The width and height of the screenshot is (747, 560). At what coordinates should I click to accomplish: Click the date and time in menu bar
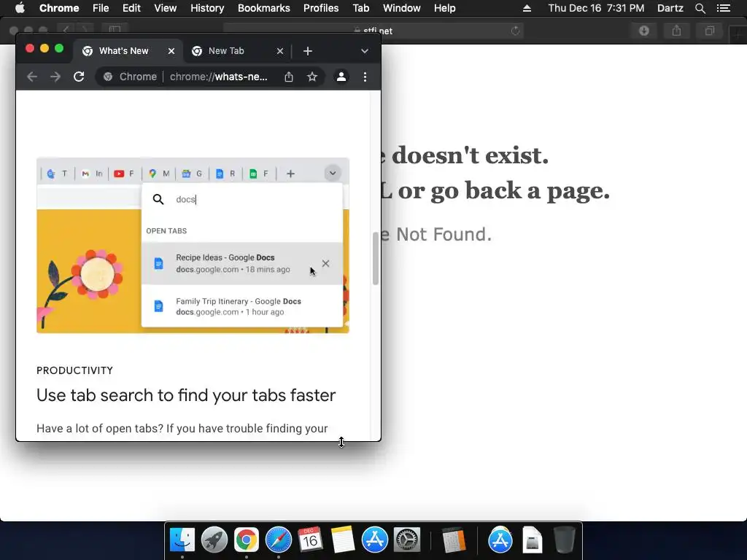click(x=596, y=8)
